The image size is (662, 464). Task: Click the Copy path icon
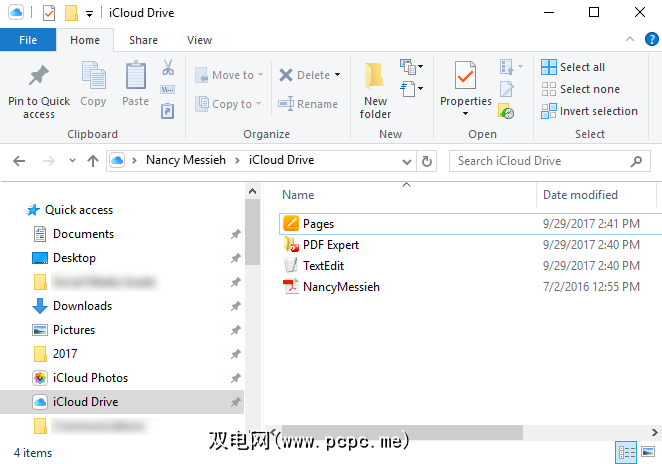[x=168, y=90]
